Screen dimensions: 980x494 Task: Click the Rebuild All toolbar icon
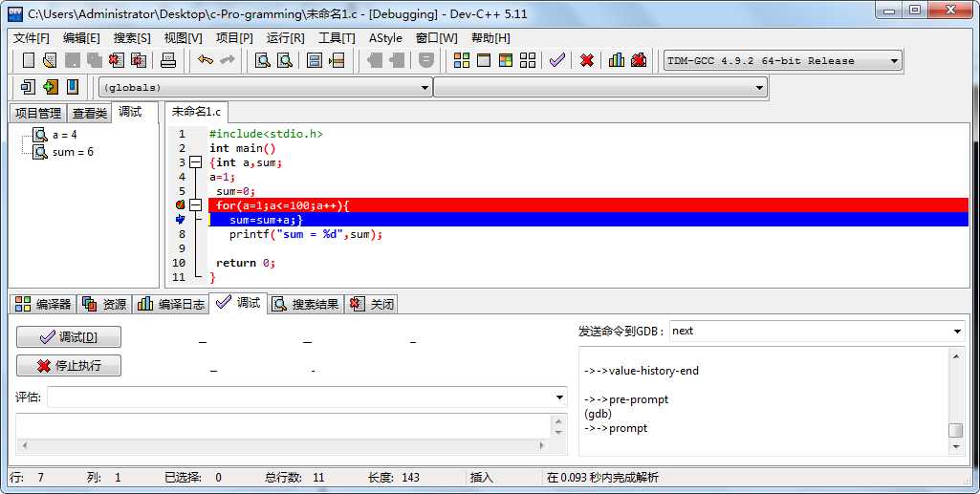tap(528, 60)
